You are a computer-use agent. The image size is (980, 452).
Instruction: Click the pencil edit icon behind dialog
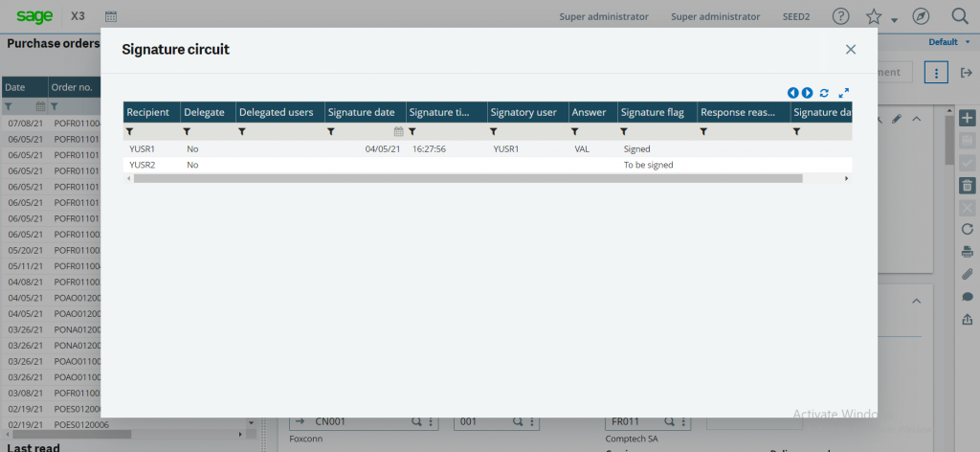(896, 119)
